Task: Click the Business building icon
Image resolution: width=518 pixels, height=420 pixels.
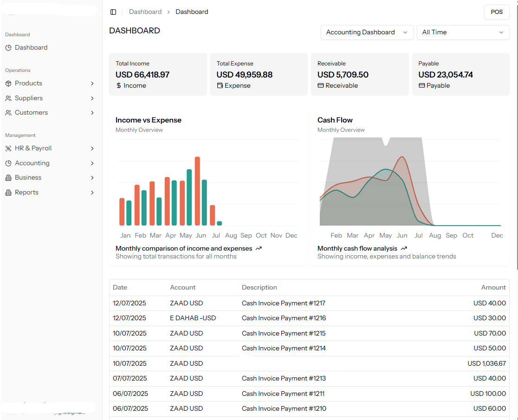Action: point(8,178)
